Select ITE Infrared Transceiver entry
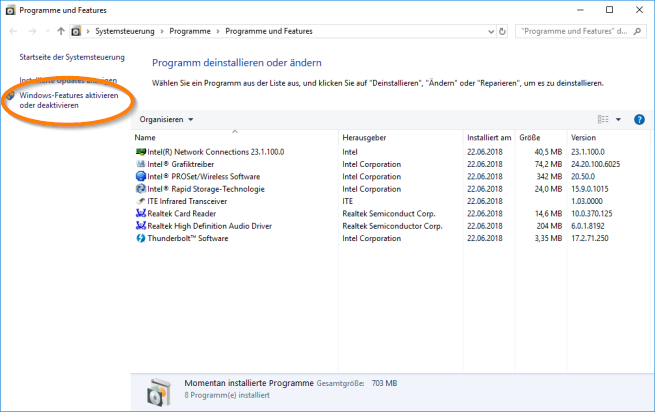The image size is (655, 412). tap(187, 201)
